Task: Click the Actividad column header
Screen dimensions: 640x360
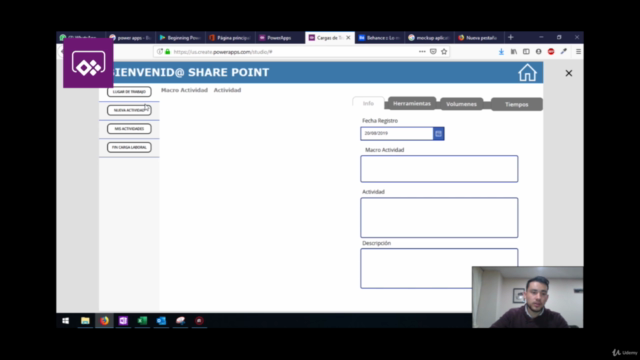Action: point(227,90)
